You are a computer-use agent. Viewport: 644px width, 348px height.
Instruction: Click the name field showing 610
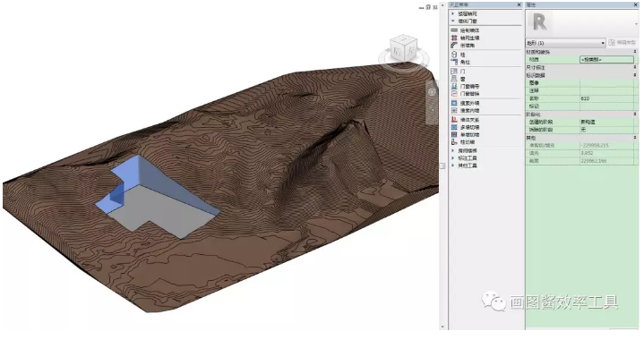coord(606,98)
